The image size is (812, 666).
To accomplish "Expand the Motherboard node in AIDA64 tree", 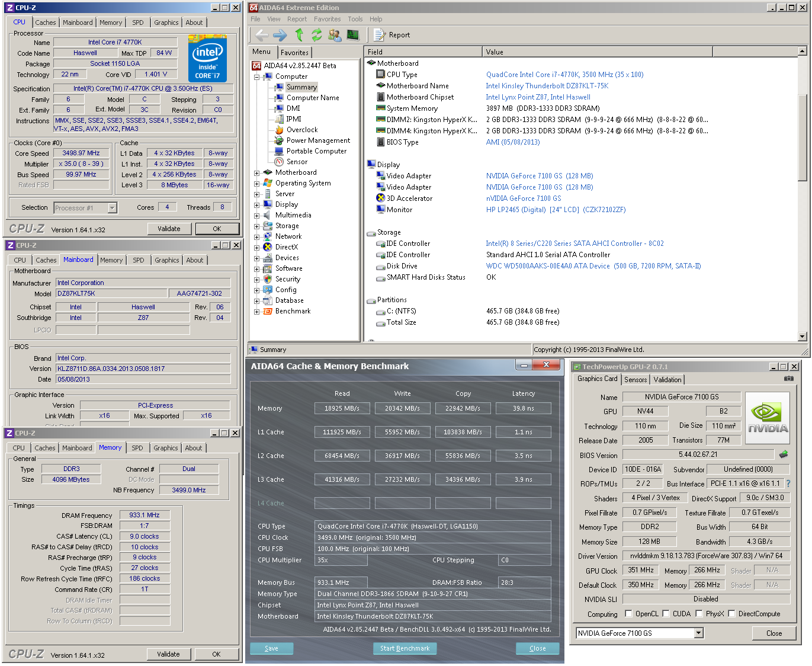I will tap(257, 173).
